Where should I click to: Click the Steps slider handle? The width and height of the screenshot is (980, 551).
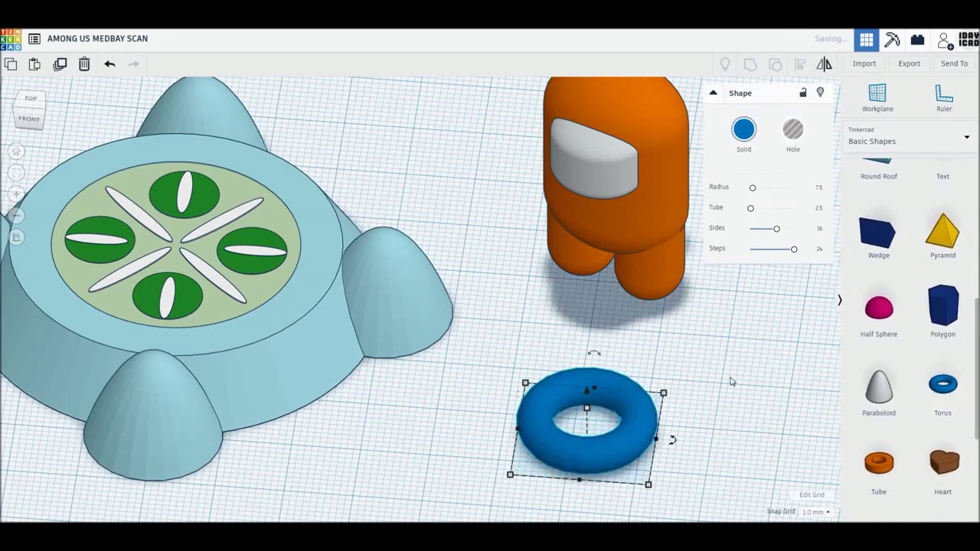tap(794, 249)
